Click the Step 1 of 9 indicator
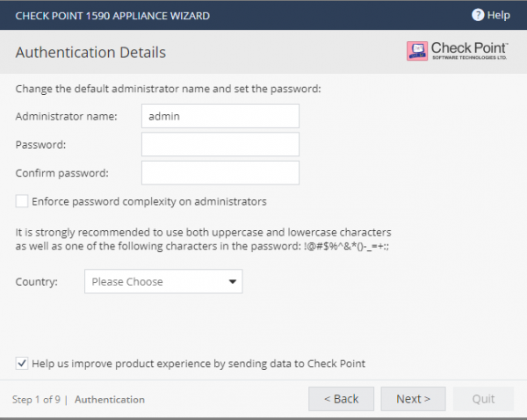Image resolution: width=527 pixels, height=420 pixels. click(x=35, y=400)
